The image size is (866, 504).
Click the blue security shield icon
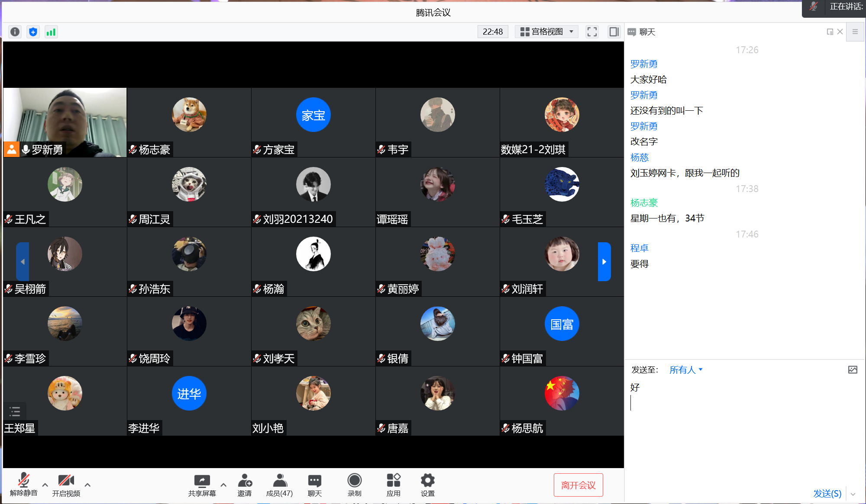33,32
